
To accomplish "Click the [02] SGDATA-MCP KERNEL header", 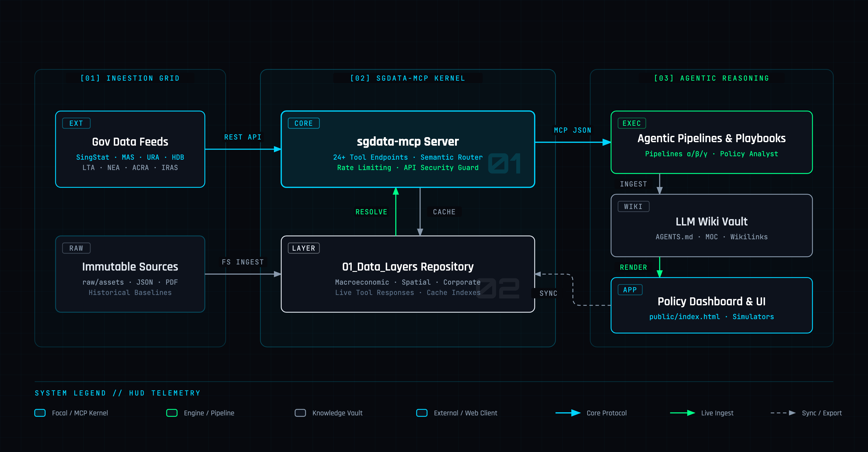I will (408, 79).
